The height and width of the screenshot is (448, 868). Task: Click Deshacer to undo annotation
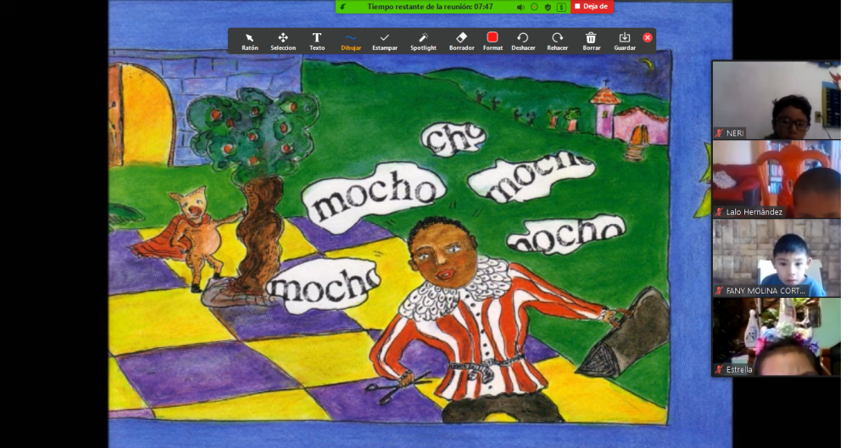523,41
